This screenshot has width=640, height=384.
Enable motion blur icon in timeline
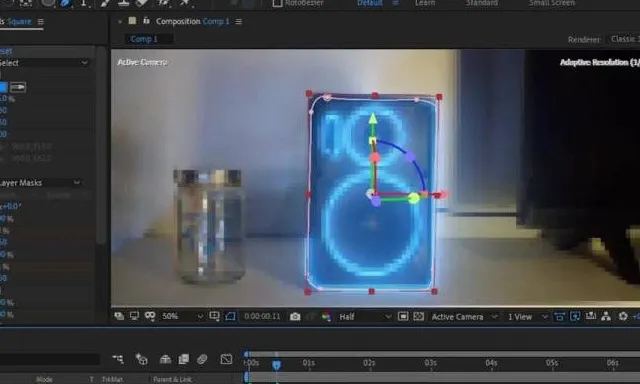click(x=202, y=359)
